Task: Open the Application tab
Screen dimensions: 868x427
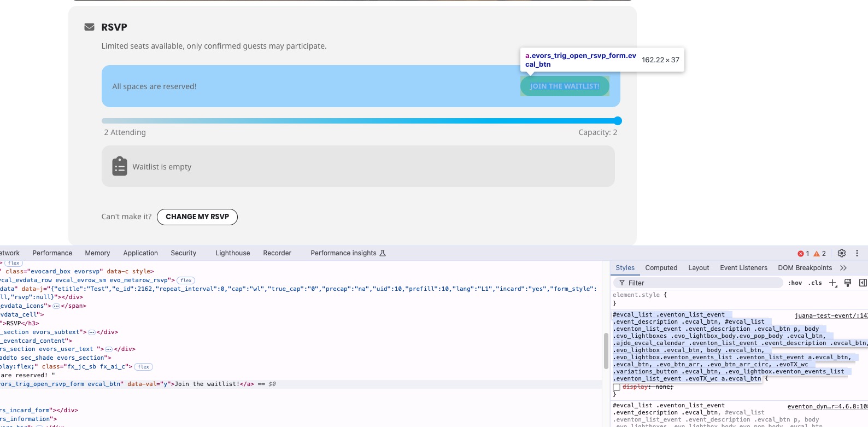Action: [140, 253]
